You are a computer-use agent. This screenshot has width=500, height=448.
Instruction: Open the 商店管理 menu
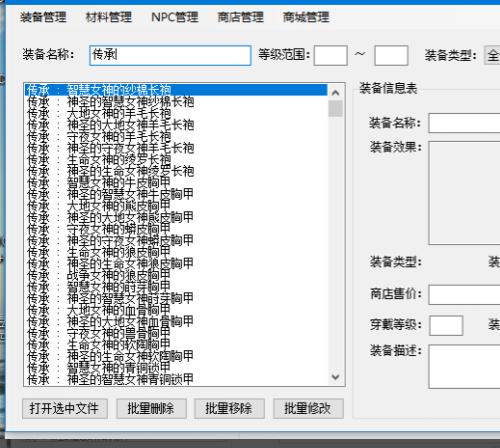240,17
